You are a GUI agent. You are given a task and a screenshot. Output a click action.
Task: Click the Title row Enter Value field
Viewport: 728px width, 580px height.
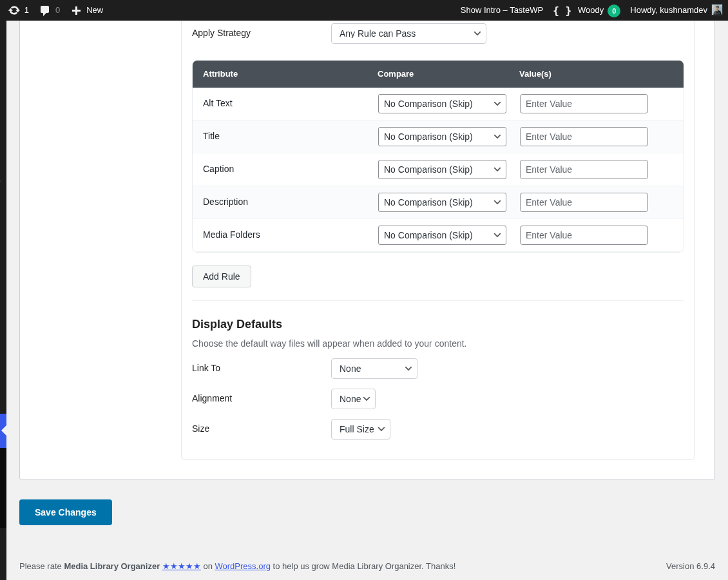583,137
